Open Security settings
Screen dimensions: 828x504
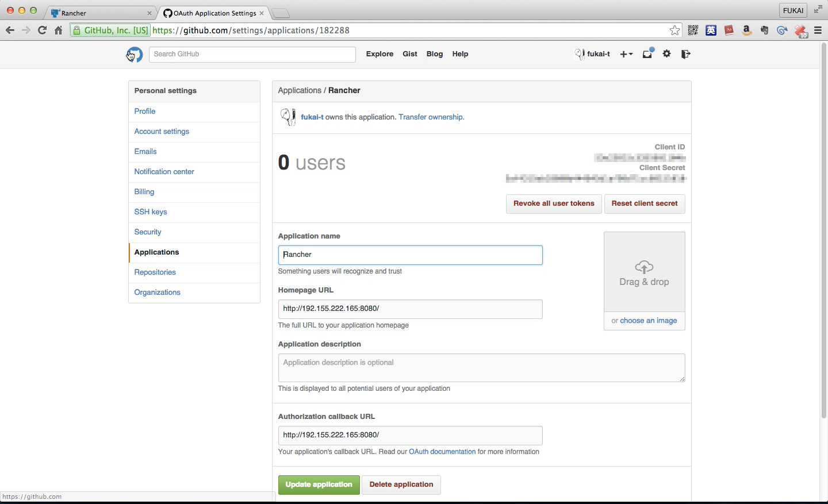[x=194, y=232]
